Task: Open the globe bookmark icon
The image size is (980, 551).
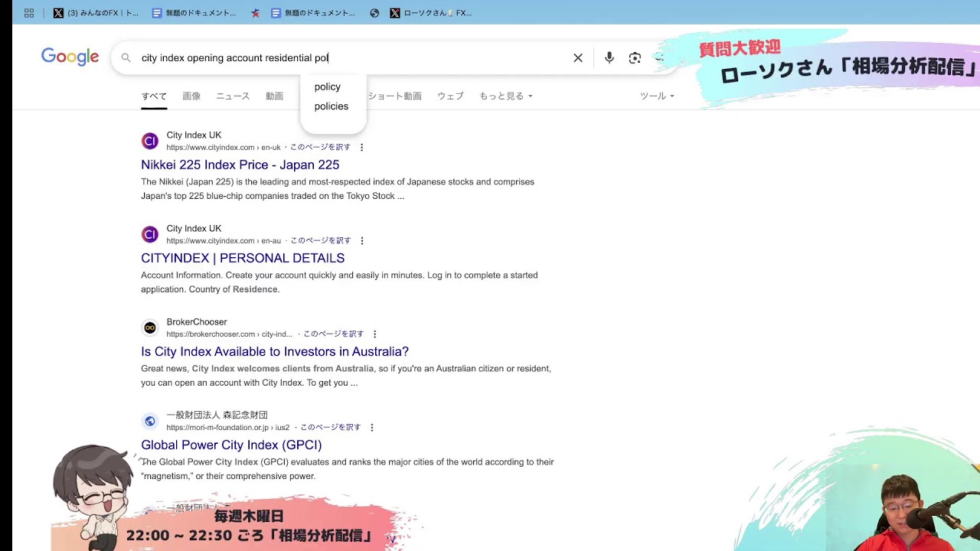Action: click(374, 13)
